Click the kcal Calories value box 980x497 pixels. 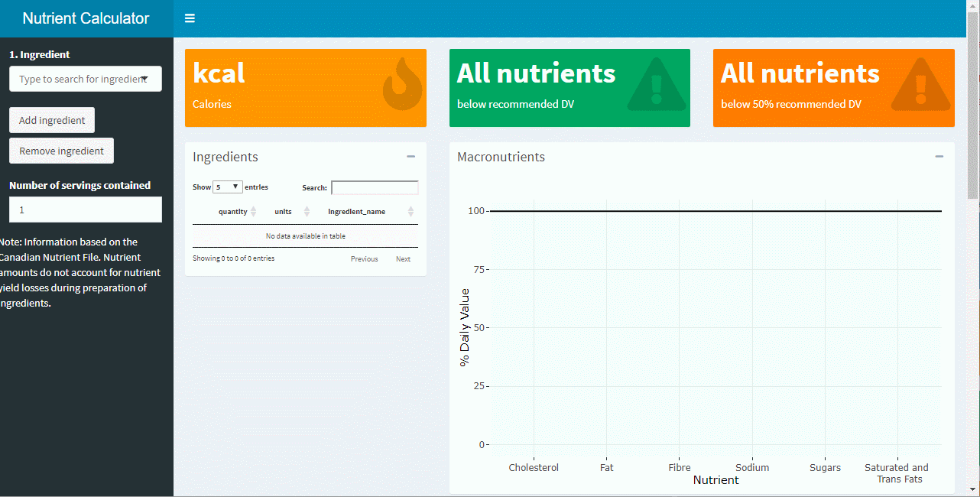coord(306,88)
